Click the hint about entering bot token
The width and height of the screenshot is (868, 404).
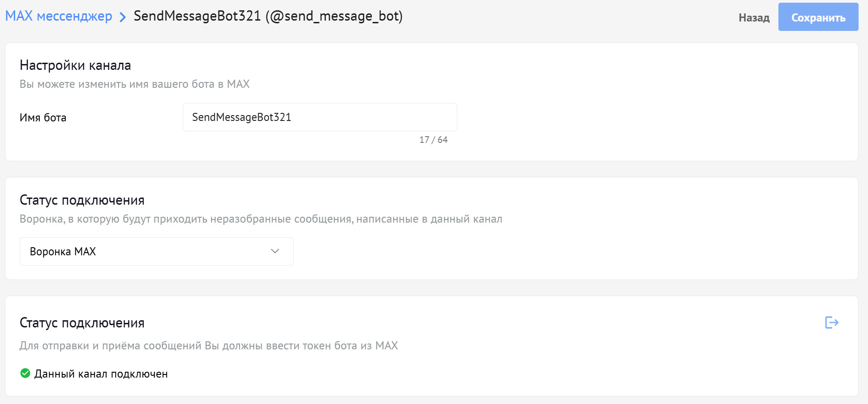[x=209, y=346]
